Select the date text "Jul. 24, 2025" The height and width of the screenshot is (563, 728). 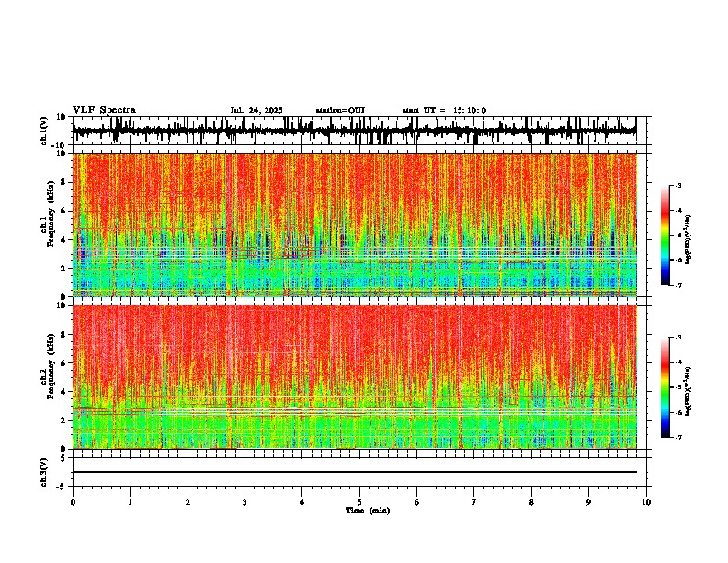(256, 110)
